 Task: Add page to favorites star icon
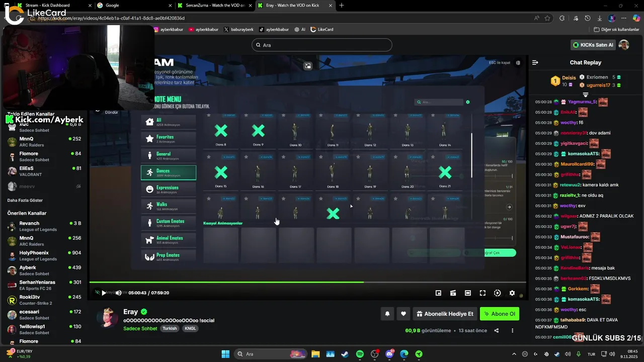[547, 18]
